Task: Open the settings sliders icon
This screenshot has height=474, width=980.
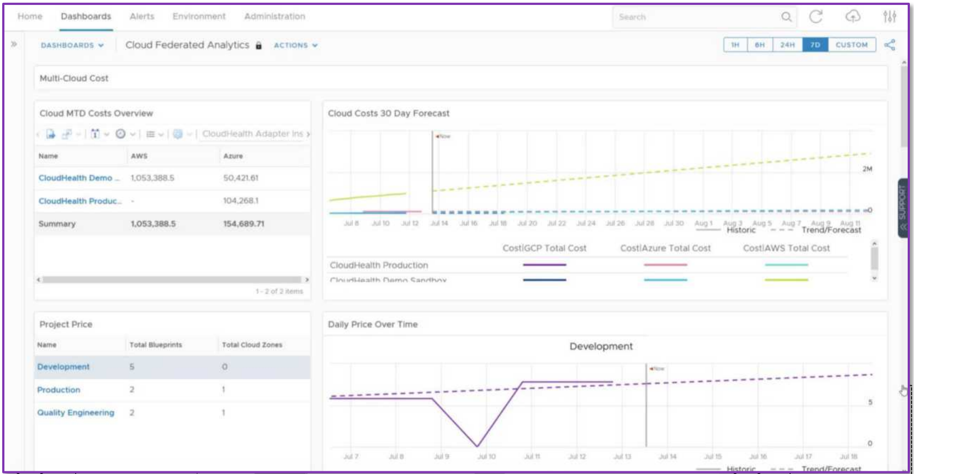Action: 889,17
